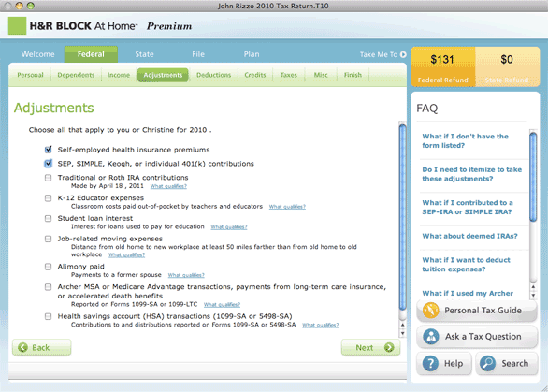The width and height of the screenshot is (548, 392).
Task: Click the FAQ panel scrollbar thumb
Action: (533, 177)
